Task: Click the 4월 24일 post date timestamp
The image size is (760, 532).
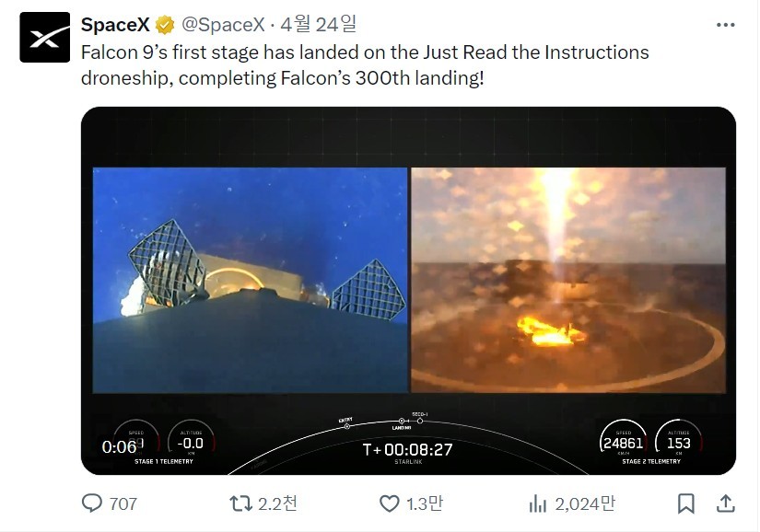Action: click(318, 24)
